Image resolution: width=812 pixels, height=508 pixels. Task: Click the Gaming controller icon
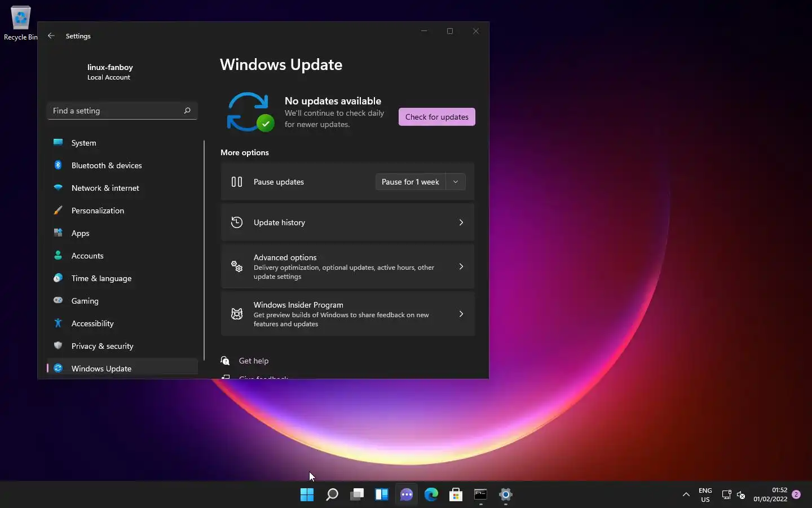(x=58, y=300)
